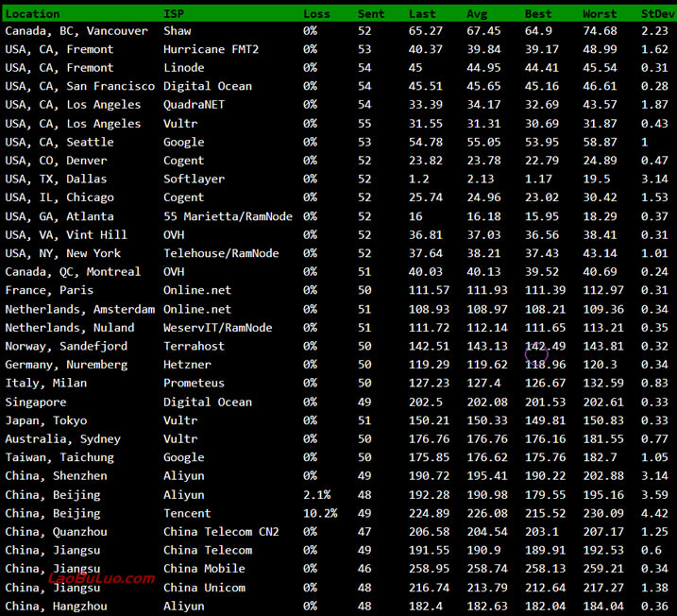Click the China Unicom ISP cell
This screenshot has height=616, width=677.
point(204,588)
